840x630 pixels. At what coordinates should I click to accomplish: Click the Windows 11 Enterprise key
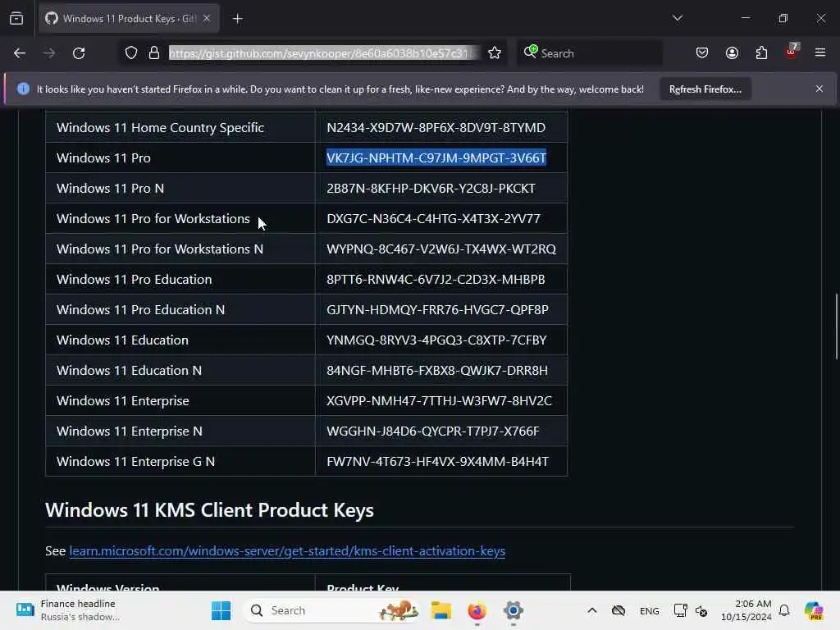pos(439,400)
